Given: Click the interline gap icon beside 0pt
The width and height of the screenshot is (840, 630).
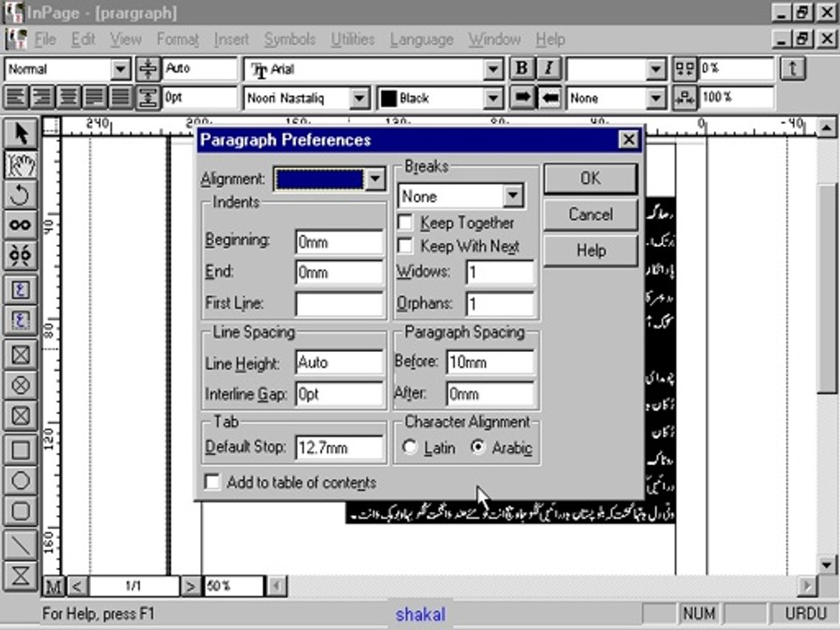Looking at the screenshot, I should click(148, 98).
